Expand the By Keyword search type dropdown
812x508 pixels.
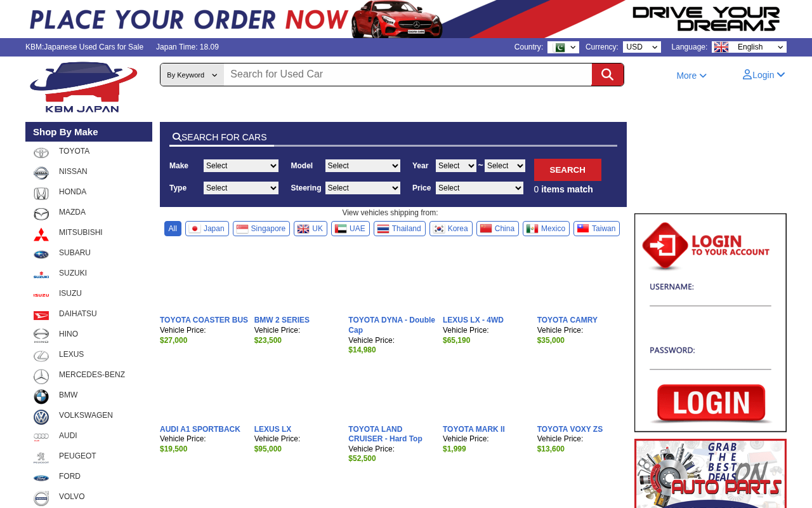[x=192, y=75]
